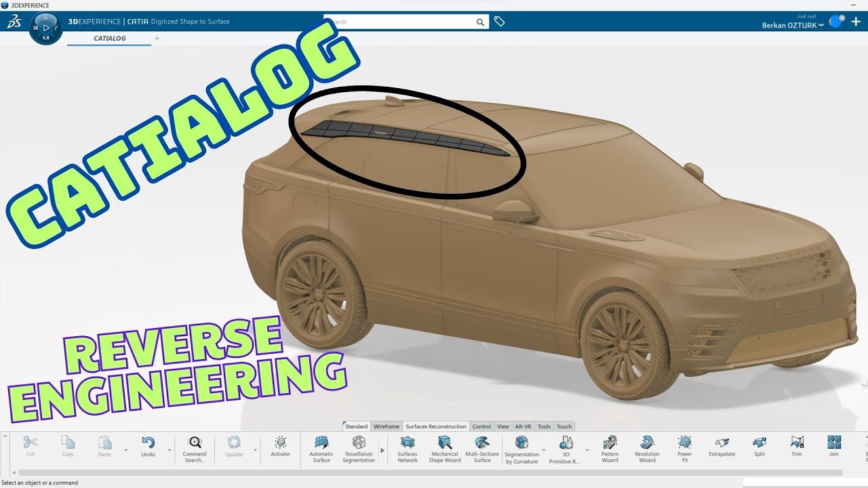Viewport: 868px width, 488px height.
Task: Expand hidden tools arrow after Tessellation Segmentation
Action: point(382,450)
